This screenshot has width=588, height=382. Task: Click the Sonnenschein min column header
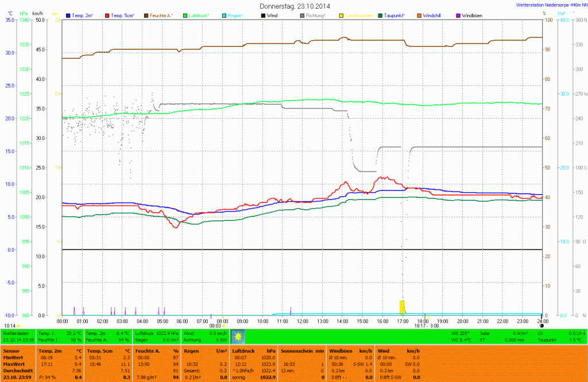click(x=303, y=350)
